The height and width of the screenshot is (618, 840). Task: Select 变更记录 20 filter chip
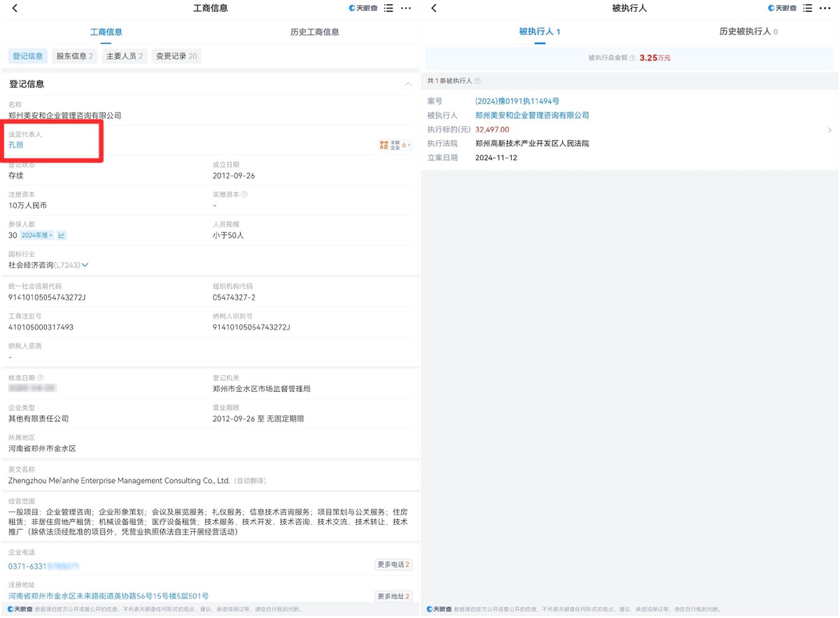(176, 56)
